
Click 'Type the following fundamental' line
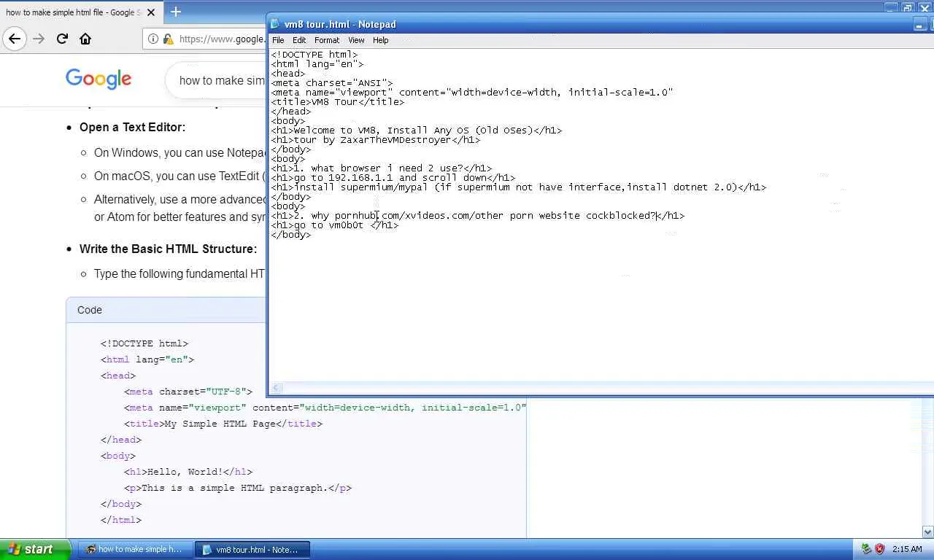point(180,273)
